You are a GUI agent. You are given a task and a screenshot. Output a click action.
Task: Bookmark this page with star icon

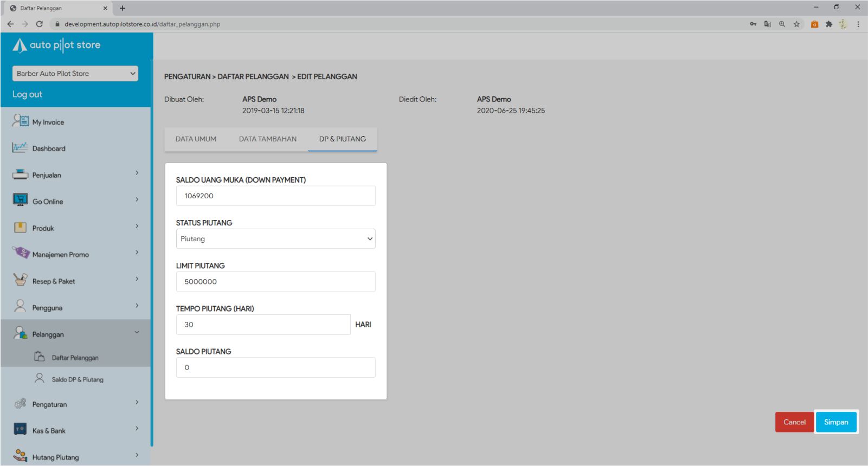(796, 24)
